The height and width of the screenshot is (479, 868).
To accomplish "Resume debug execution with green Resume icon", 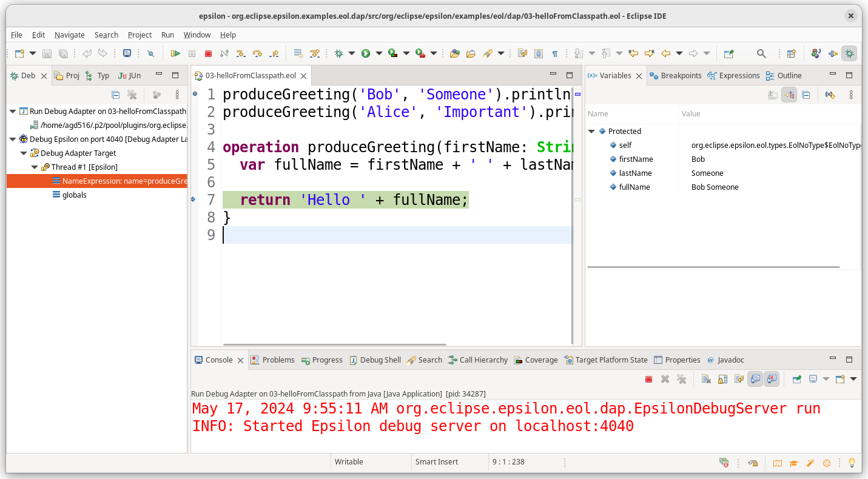I will (175, 53).
